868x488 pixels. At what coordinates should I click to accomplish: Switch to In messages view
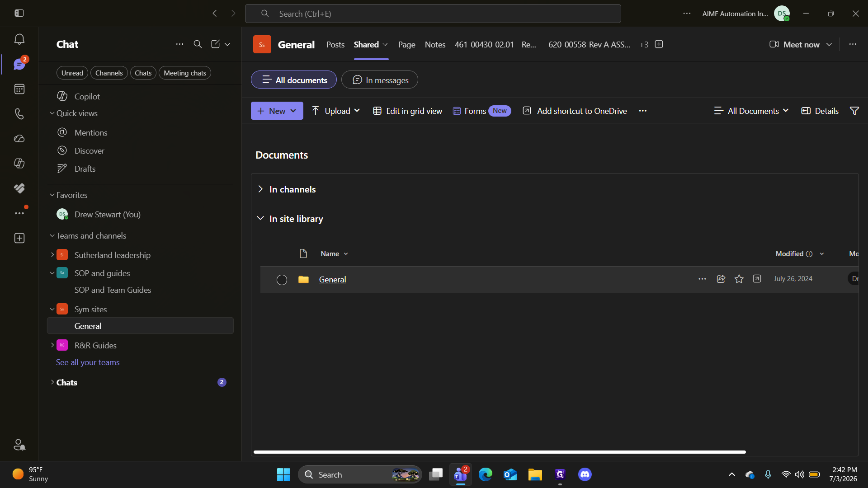click(380, 80)
